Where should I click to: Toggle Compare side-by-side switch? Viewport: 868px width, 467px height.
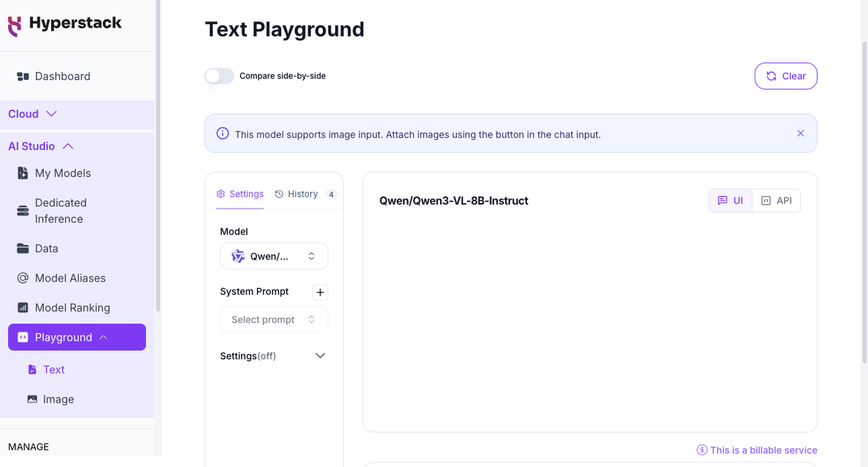pos(219,76)
